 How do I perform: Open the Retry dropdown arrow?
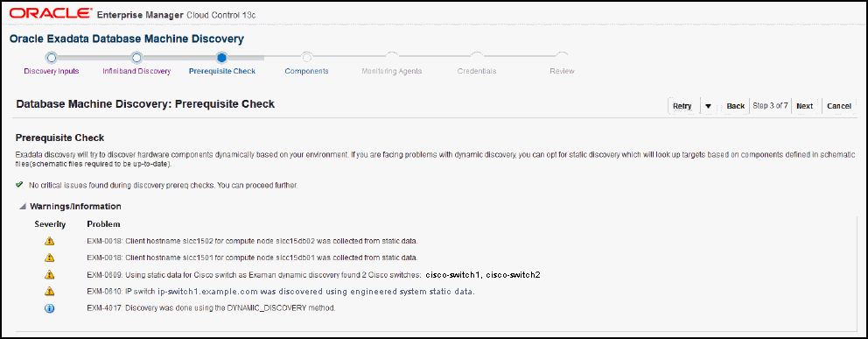click(x=708, y=106)
